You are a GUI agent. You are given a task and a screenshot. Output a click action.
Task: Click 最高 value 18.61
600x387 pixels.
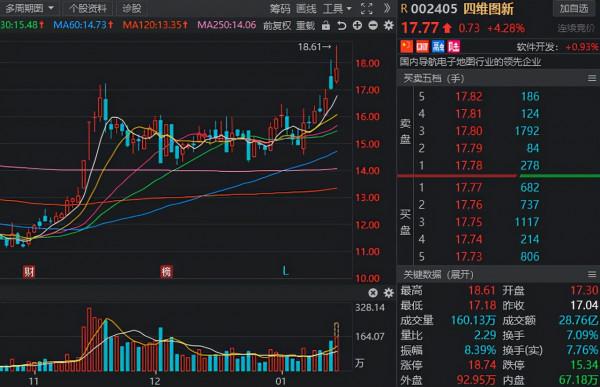click(482, 291)
